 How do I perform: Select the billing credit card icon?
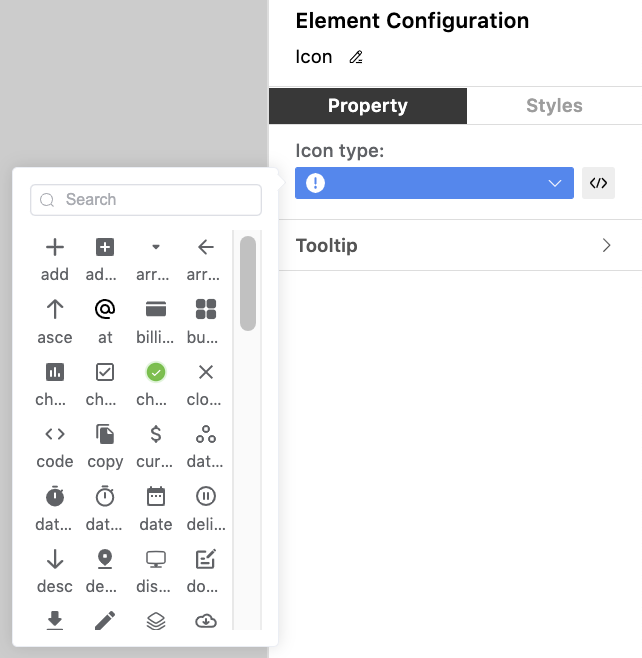tap(155, 310)
